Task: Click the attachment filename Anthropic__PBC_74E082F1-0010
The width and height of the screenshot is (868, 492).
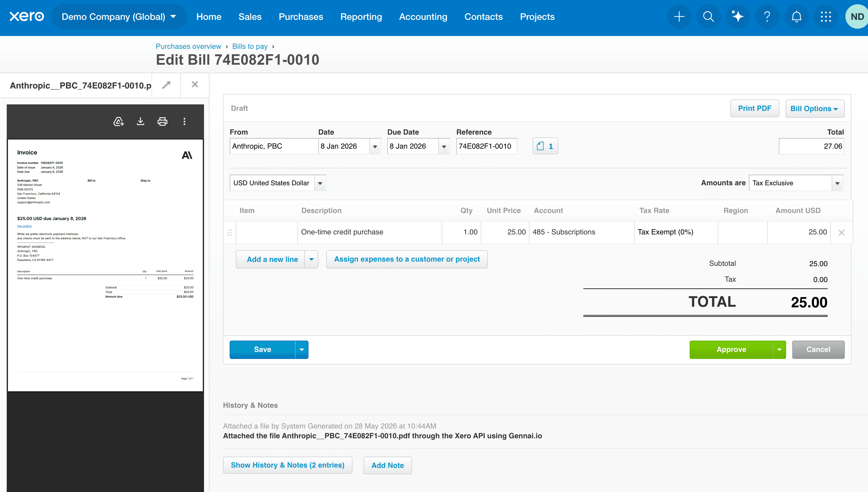Action: [80, 85]
